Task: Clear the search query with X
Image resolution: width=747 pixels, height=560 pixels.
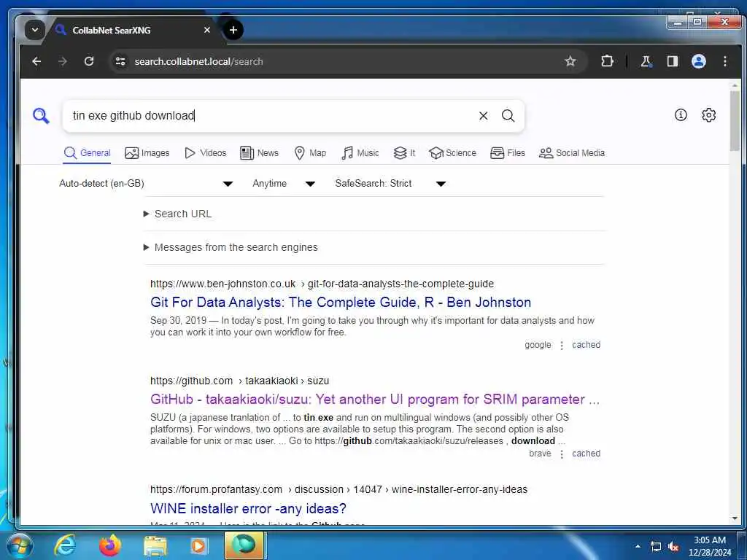Action: click(483, 116)
